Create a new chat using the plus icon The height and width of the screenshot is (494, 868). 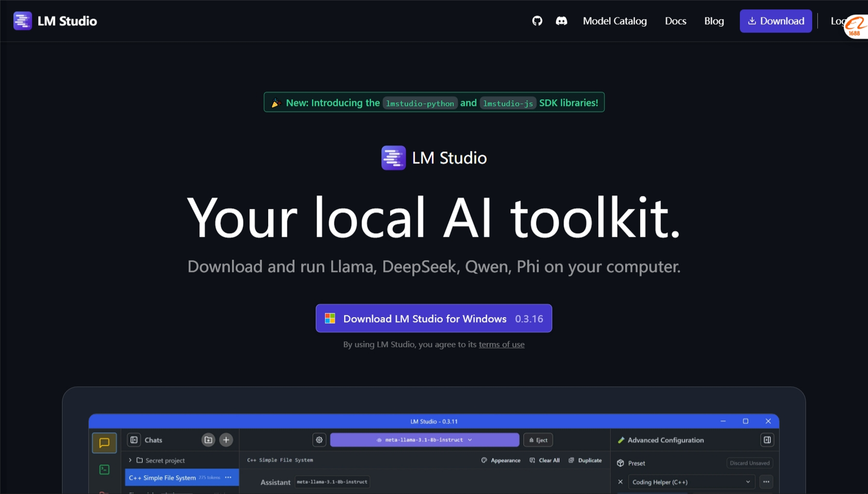(226, 440)
